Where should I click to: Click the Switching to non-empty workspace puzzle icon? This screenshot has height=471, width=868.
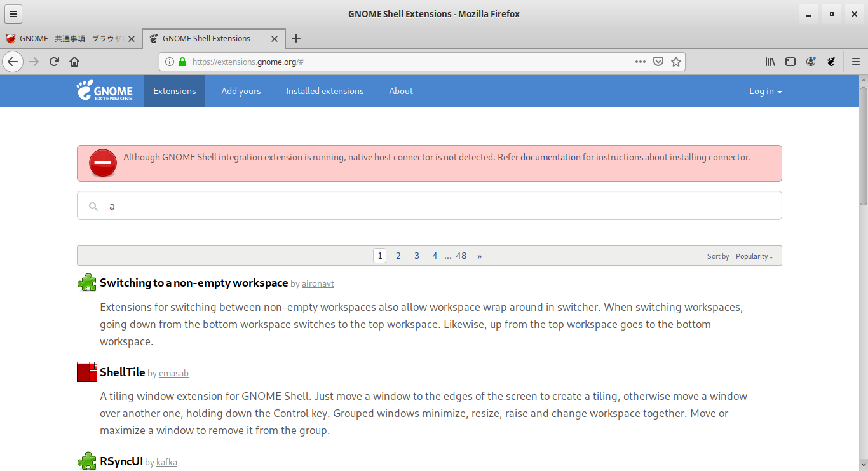87,283
